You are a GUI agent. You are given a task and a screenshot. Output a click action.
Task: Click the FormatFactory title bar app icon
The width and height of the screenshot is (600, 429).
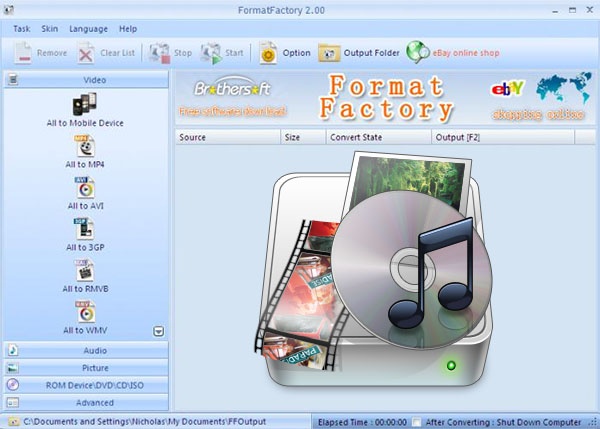coord(8,10)
